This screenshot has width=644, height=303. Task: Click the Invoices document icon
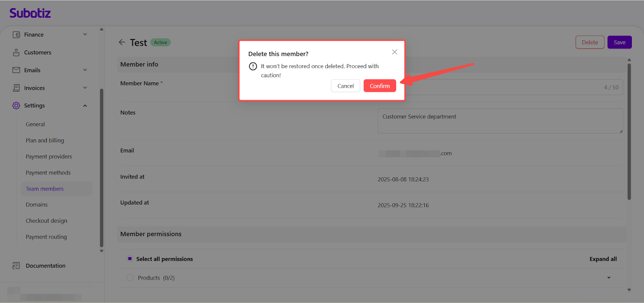tap(16, 88)
